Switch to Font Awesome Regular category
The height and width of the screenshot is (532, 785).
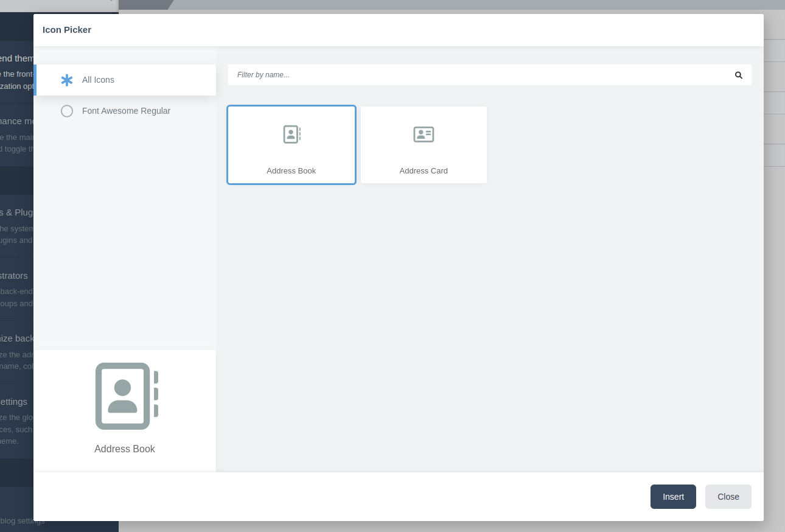125,111
